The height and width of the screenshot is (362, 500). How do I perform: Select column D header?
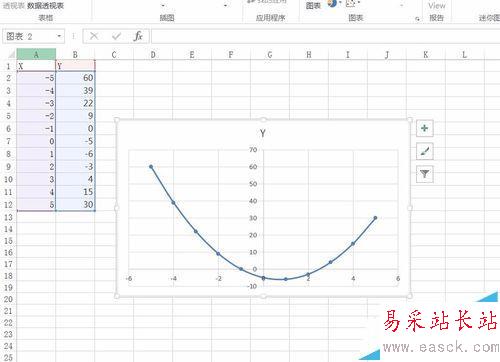point(153,54)
